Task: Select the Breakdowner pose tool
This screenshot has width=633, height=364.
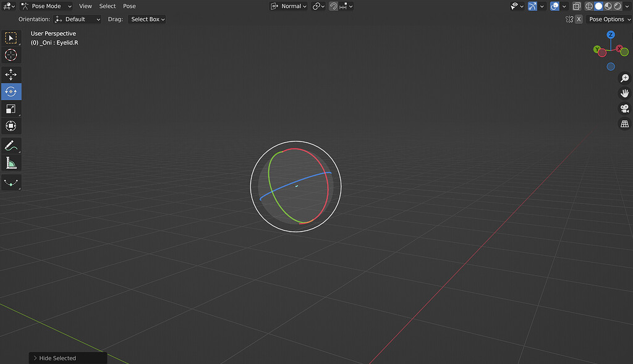Action: click(11, 183)
